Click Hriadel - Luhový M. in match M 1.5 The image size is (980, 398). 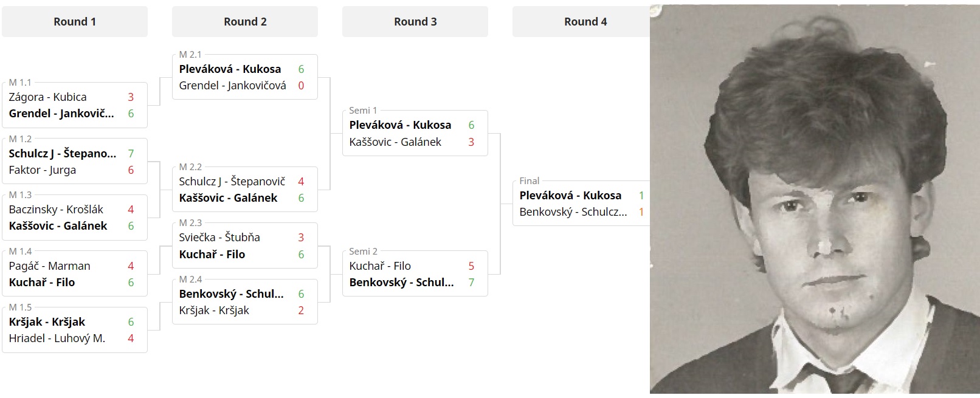coord(57,338)
